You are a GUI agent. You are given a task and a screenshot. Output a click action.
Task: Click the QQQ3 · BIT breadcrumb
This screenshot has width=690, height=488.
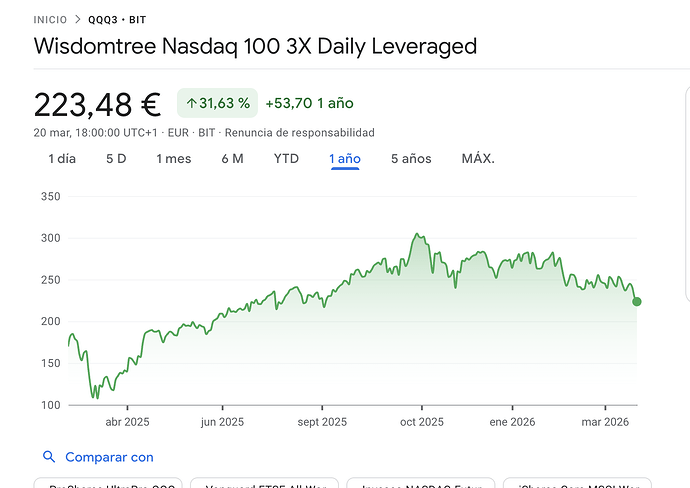(117, 20)
